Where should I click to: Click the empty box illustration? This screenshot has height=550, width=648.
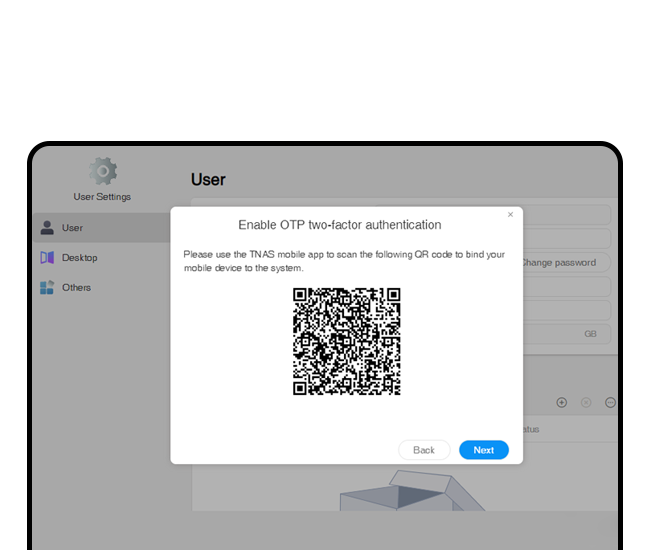coord(400,495)
